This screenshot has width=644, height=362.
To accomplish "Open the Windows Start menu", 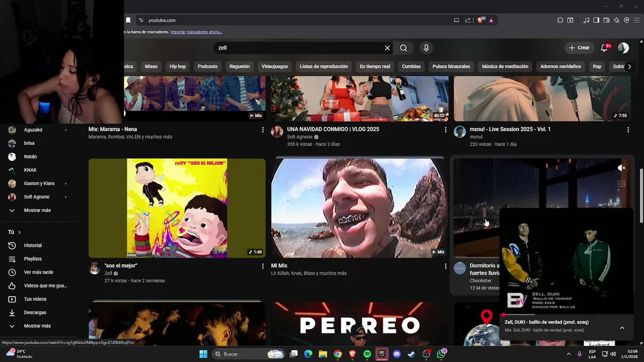I will click(203, 354).
